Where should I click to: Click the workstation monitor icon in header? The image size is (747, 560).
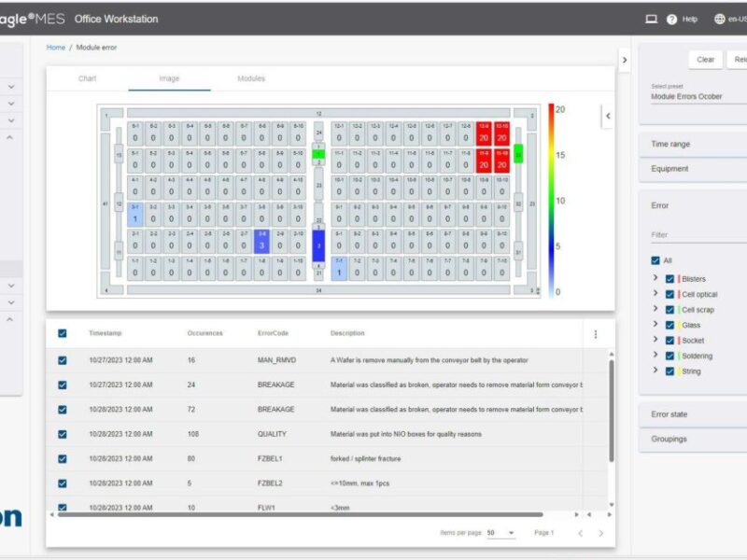coord(651,19)
